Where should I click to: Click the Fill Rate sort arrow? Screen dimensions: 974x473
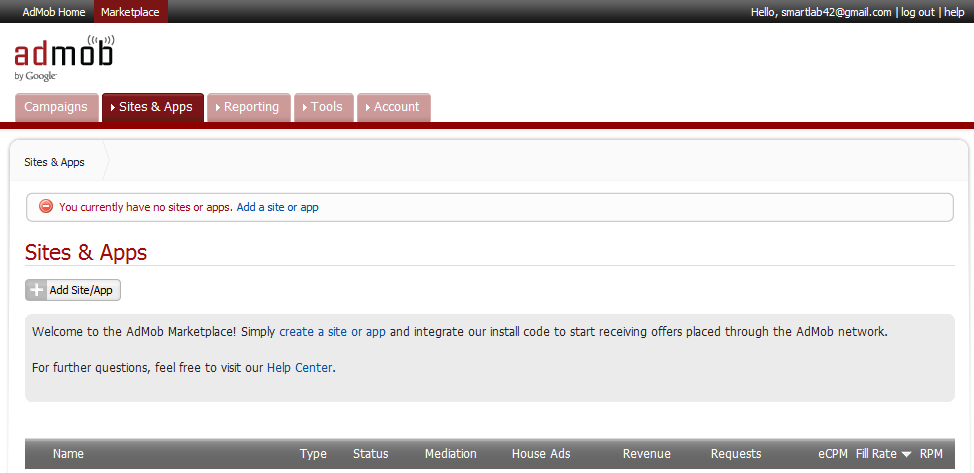pyautogui.click(x=906, y=454)
